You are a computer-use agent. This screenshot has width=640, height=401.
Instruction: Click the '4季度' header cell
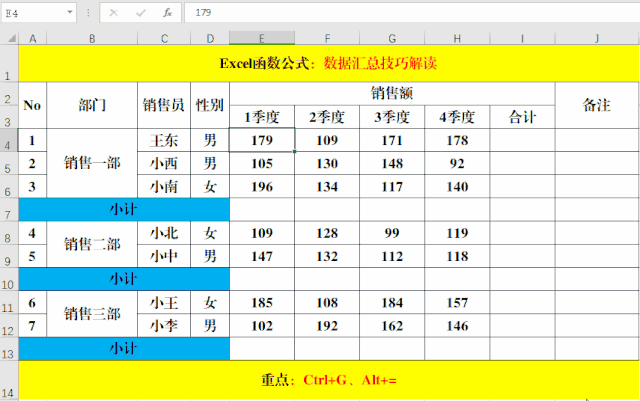click(457, 117)
